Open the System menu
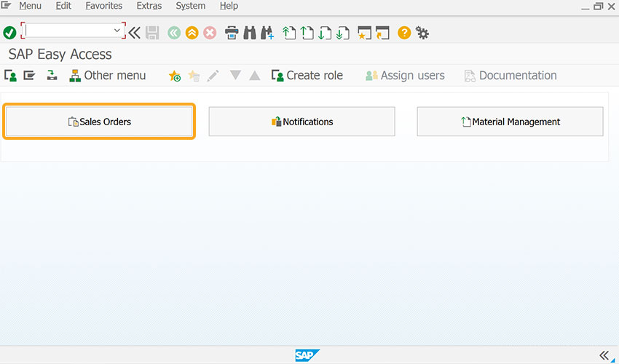619x364 pixels. click(x=190, y=6)
